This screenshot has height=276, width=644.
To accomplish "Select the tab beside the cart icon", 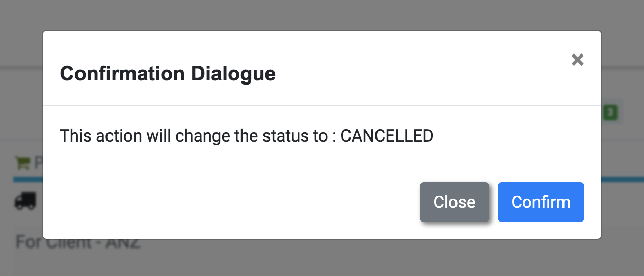I will (38, 163).
